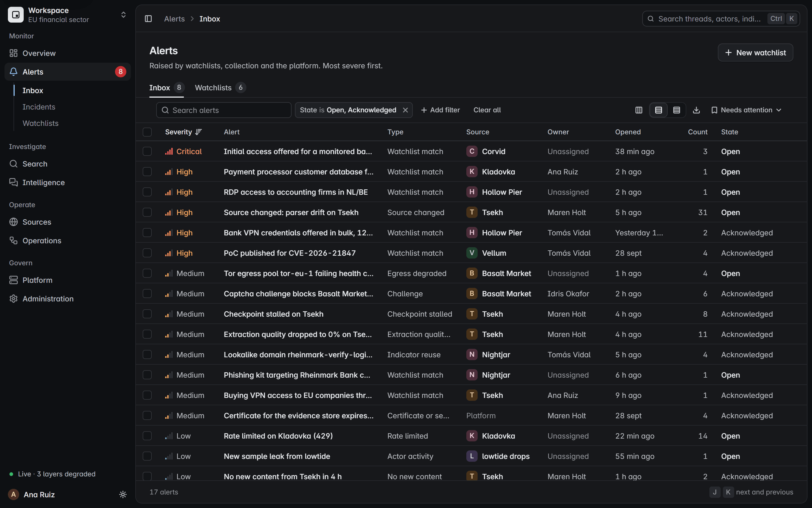The image size is (812, 508).
Task: Switch to comfortable row density view
Action: [x=658, y=110]
